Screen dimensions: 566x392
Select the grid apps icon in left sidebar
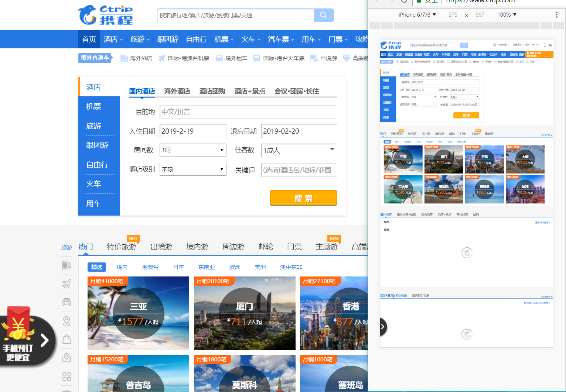[x=67, y=376]
